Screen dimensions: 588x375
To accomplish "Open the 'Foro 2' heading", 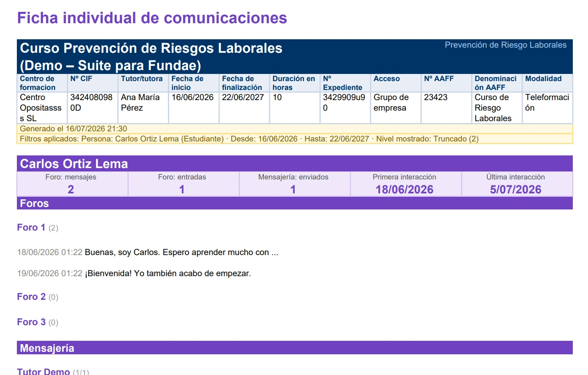I will 31,296.
